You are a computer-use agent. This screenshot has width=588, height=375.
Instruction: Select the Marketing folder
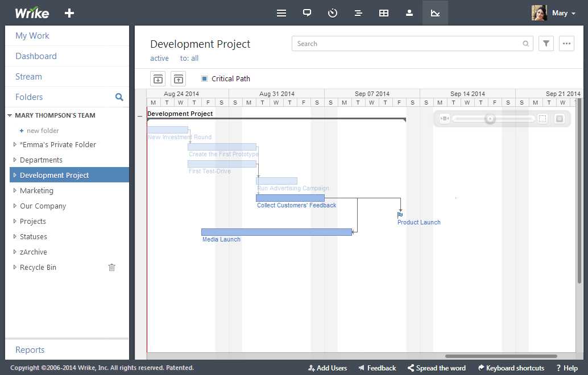(36, 190)
